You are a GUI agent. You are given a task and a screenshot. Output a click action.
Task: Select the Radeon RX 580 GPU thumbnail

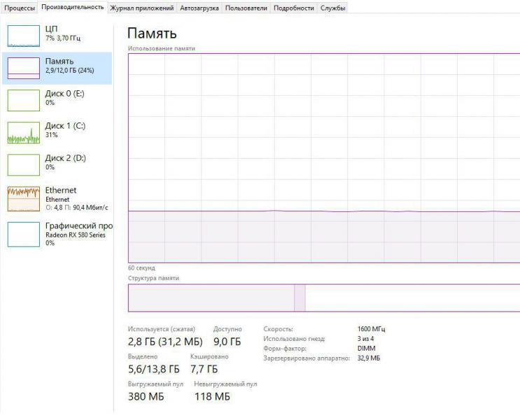tap(23, 234)
